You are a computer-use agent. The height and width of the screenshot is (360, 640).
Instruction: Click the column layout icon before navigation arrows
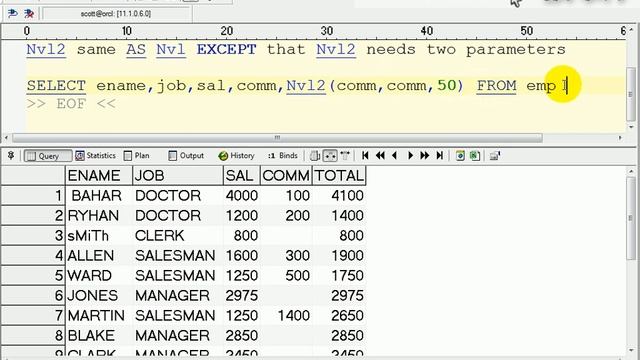tap(345, 156)
